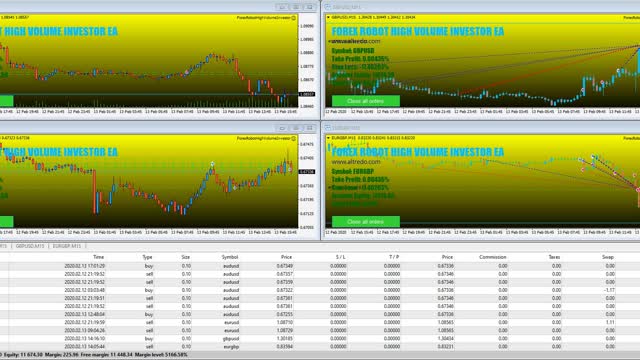Image resolution: width=640 pixels, height=360 pixels.
Task: Open www.altredo.com link on EURGBP chart
Action: click(356, 162)
